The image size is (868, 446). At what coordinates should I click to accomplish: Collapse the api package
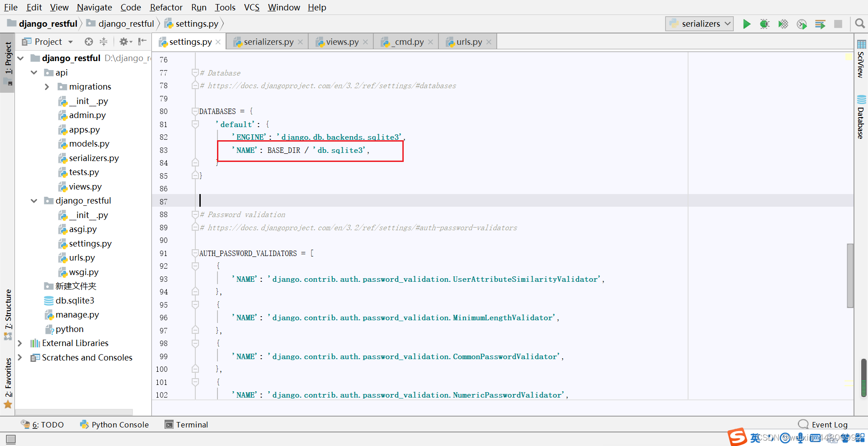point(34,72)
